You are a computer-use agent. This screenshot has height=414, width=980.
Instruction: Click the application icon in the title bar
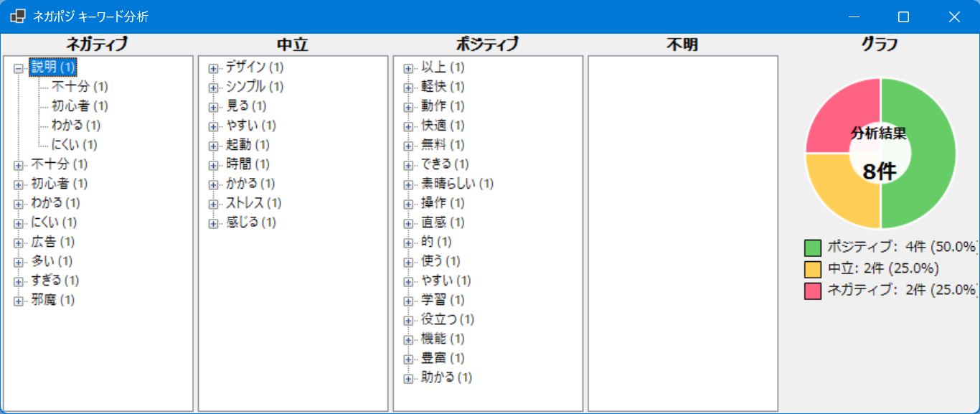point(18,17)
